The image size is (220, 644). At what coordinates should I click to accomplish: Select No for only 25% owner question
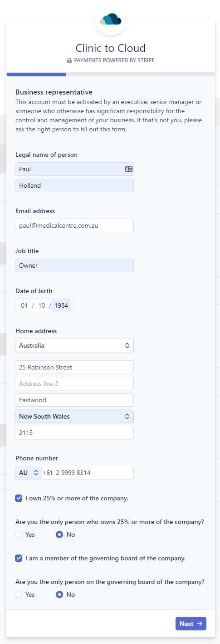tap(59, 534)
